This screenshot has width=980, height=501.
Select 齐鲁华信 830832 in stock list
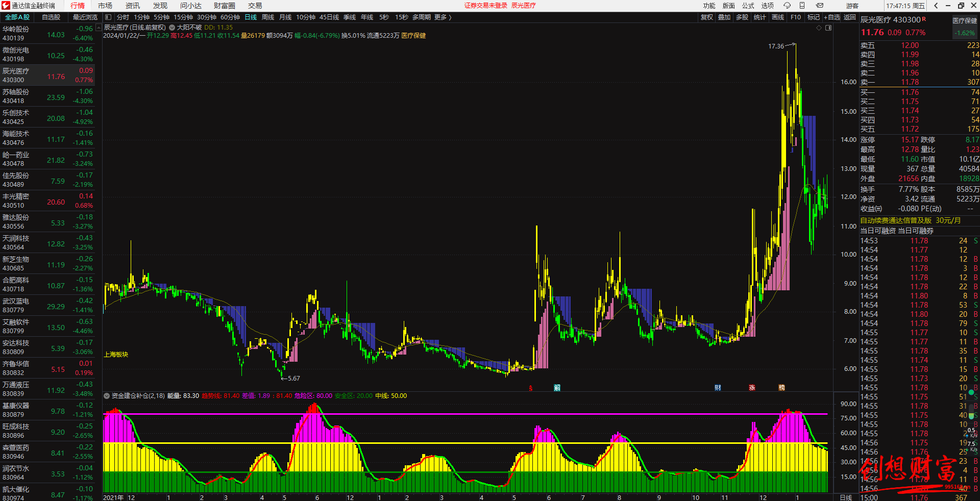point(47,368)
